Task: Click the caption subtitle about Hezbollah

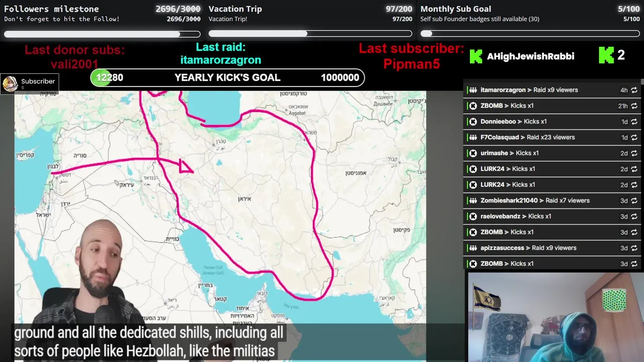Action: click(x=149, y=341)
